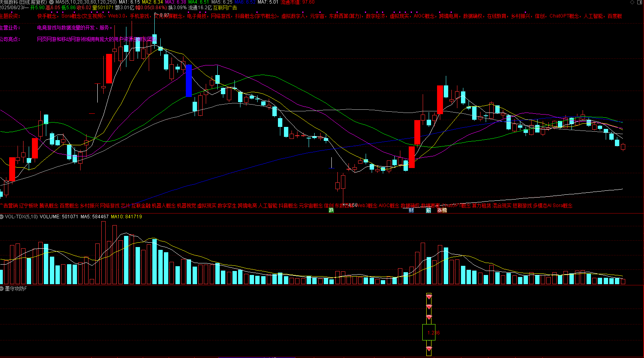
Task: Click the 财 marker below the chart
Action: coord(411,210)
